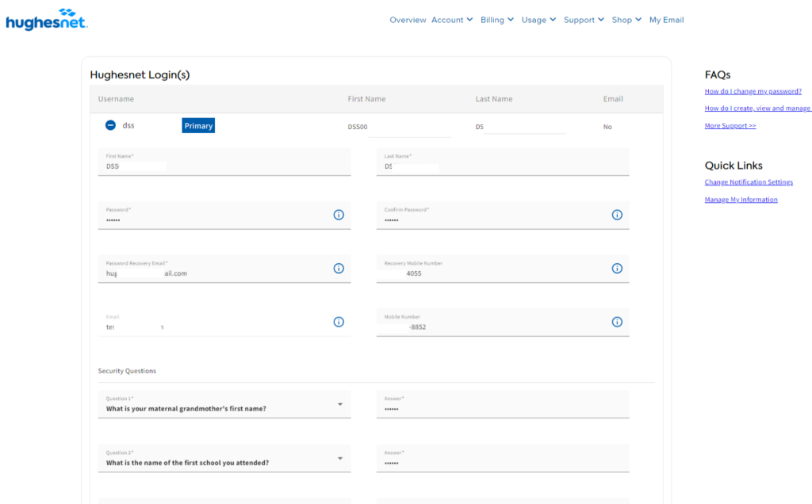Click the Question 1 Answer field
The height and width of the screenshot is (504, 812).
503,406
